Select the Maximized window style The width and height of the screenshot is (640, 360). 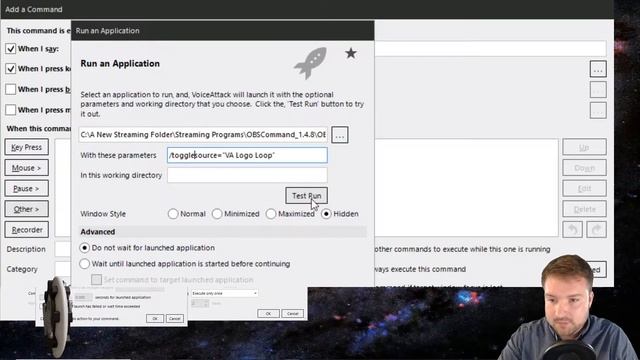(271, 214)
